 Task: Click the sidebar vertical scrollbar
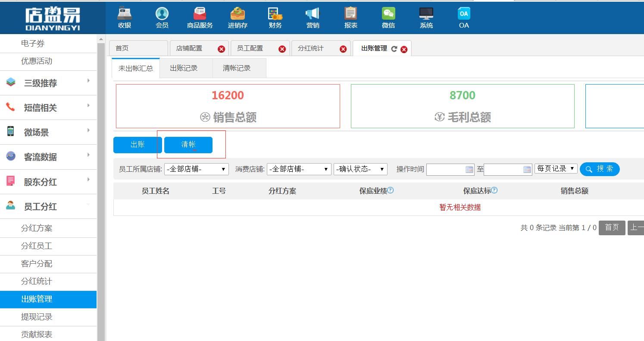pyautogui.click(x=101, y=192)
